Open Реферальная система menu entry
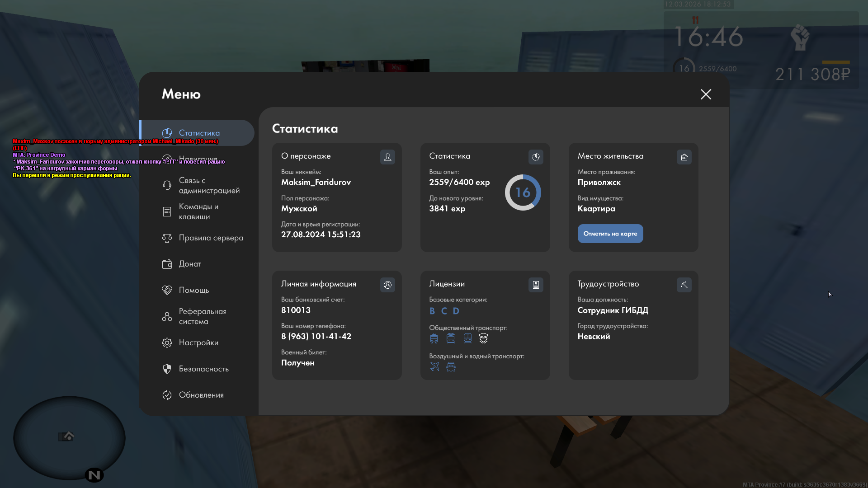The image size is (868, 488). coord(202,316)
